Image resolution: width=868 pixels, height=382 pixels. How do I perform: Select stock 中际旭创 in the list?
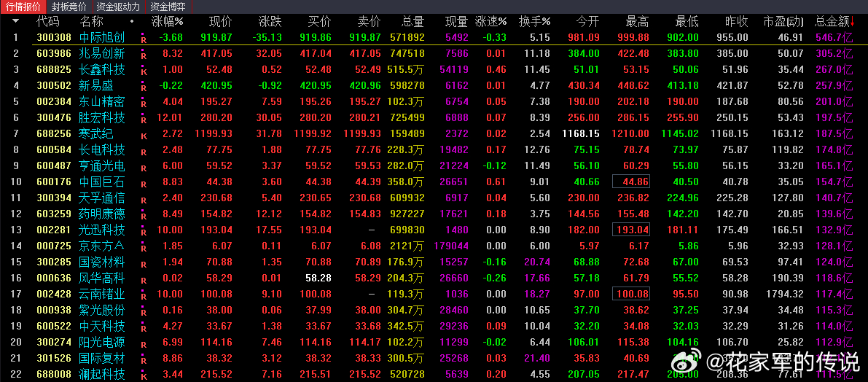click(x=103, y=38)
